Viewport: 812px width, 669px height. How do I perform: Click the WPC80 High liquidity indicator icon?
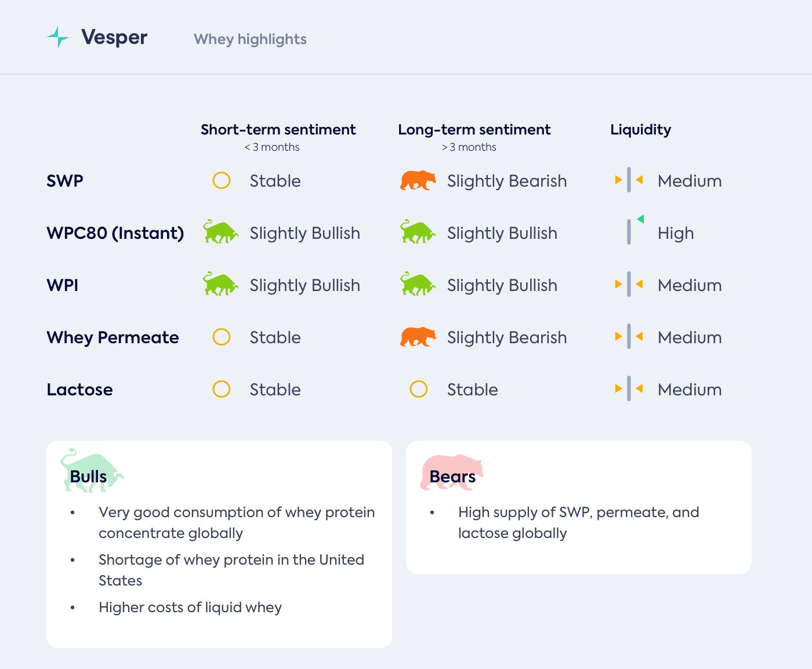click(635, 230)
